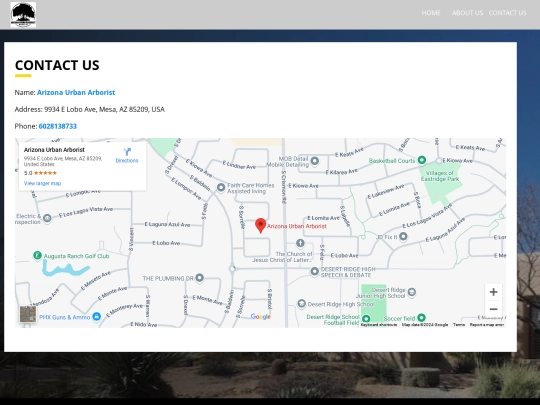Click the CONTACT US page heading
The image size is (540, 405).
coord(57,65)
